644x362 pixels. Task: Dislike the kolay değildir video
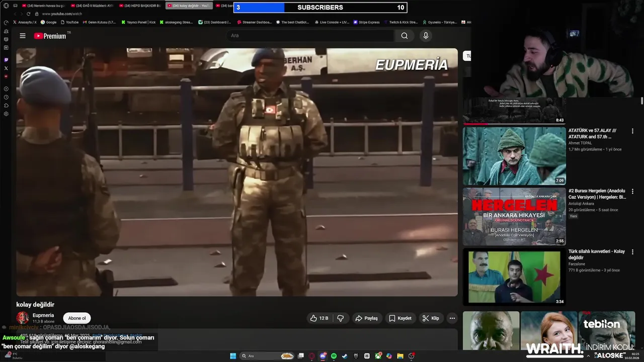click(341, 318)
